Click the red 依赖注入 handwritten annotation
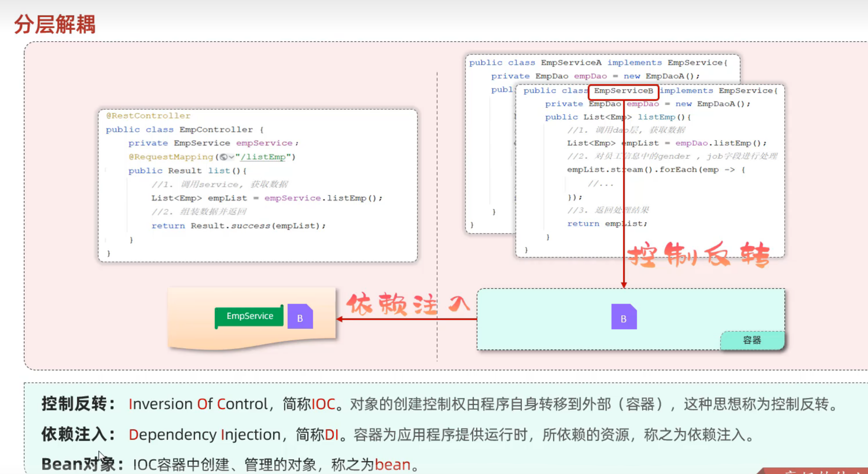The image size is (868, 474). click(x=408, y=303)
